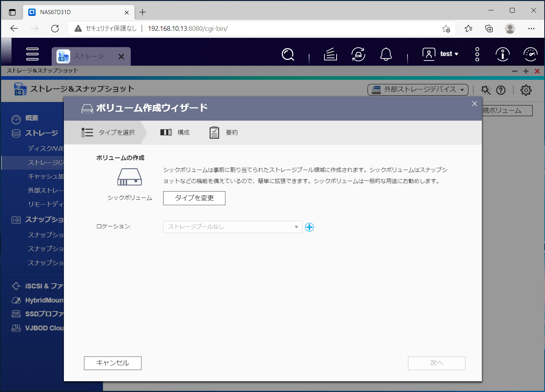Click the browser back arrow
The height and width of the screenshot is (392, 545).
point(14,29)
